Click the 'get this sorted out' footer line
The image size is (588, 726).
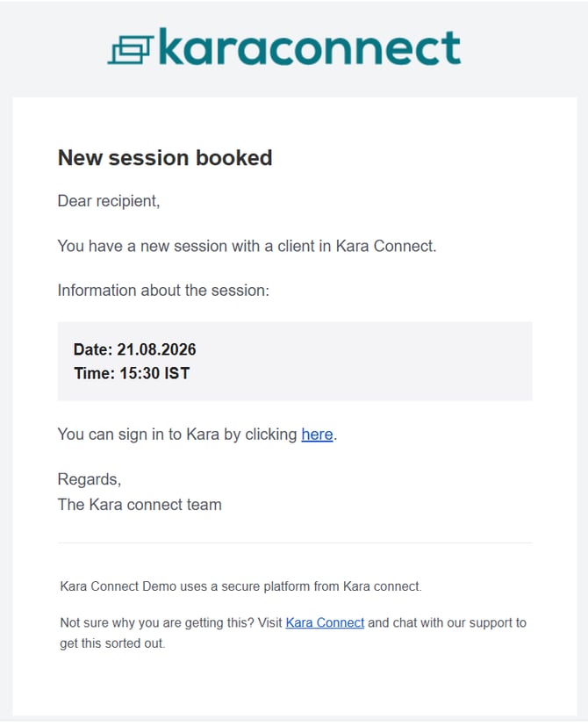(x=112, y=643)
